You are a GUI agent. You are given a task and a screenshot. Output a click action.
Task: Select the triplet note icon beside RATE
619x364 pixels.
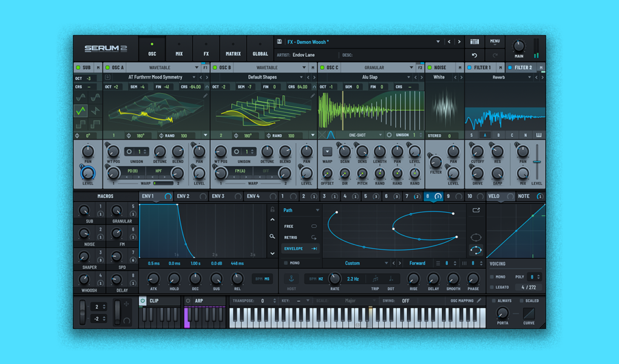374,279
